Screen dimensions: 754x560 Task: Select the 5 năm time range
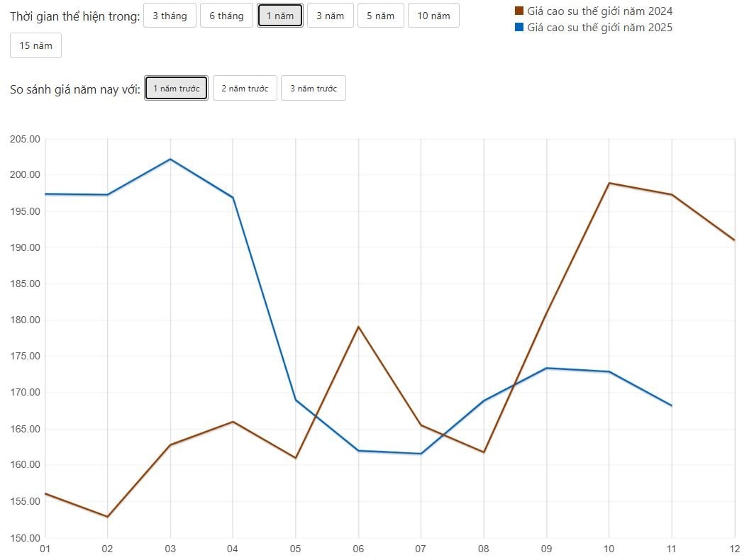click(x=380, y=16)
